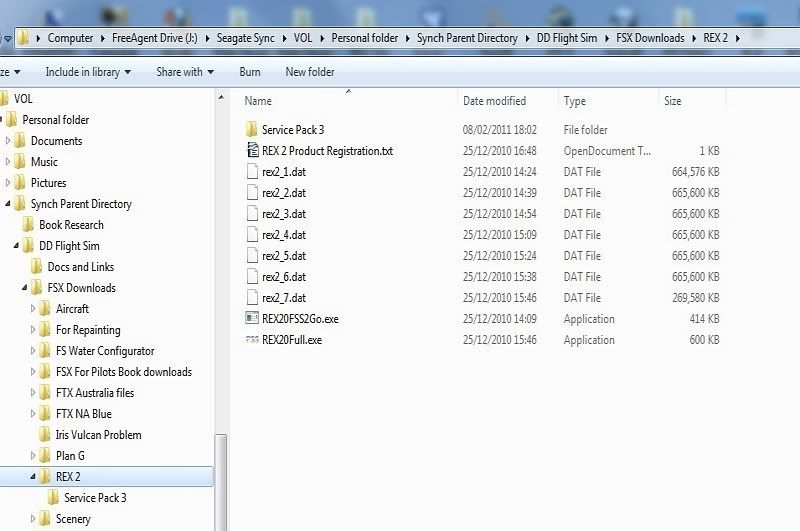Viewport: 800px width, 531px height.
Task: Open dropdown arrow after Computer in address bar
Action: [x=103, y=38]
